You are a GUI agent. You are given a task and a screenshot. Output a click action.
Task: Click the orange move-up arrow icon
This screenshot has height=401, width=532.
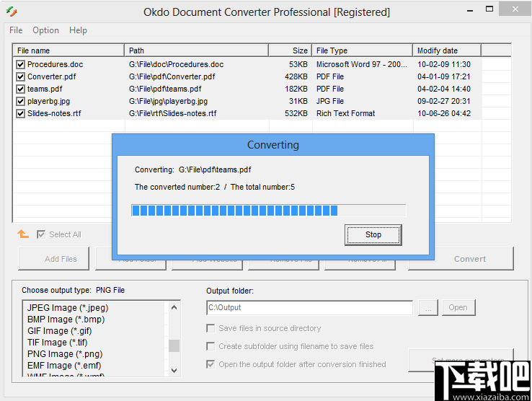pos(23,234)
